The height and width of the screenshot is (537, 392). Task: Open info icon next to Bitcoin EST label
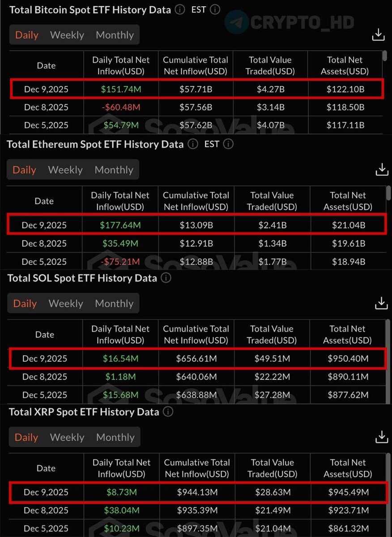click(215, 9)
